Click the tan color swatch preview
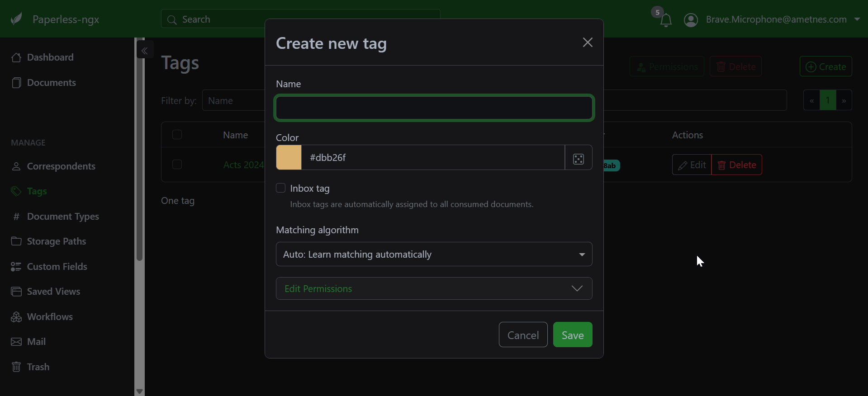 coord(289,158)
